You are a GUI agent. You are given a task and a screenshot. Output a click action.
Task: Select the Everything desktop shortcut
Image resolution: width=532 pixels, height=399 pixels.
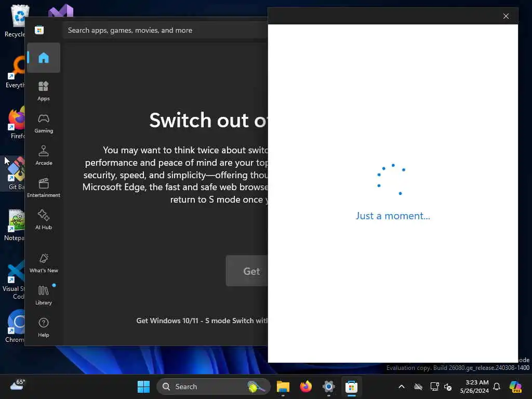point(15,72)
